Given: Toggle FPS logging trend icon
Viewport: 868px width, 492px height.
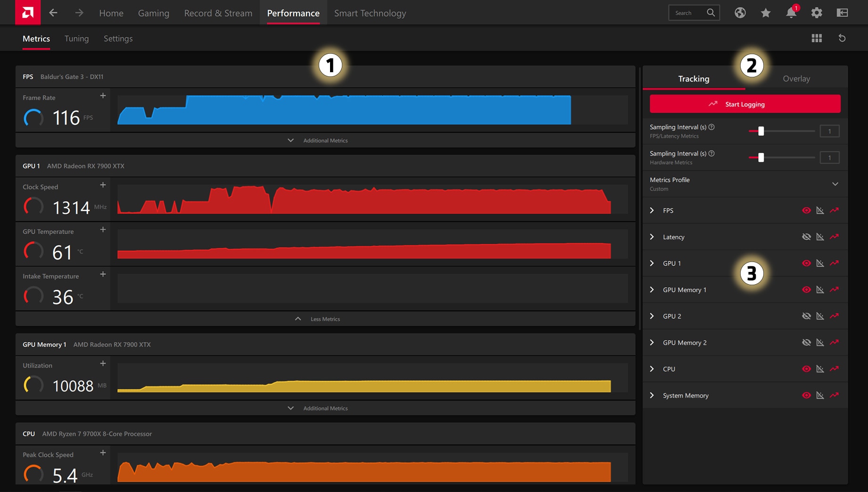Looking at the screenshot, I should point(835,210).
